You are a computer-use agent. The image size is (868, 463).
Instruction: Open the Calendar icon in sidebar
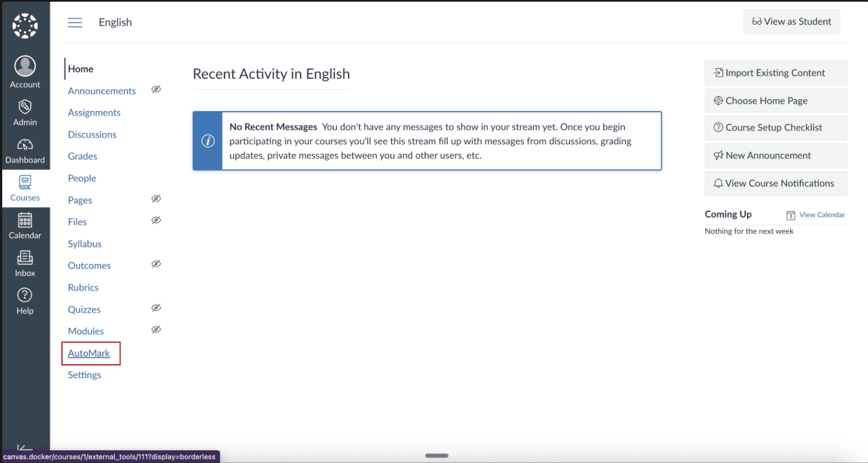[25, 225]
